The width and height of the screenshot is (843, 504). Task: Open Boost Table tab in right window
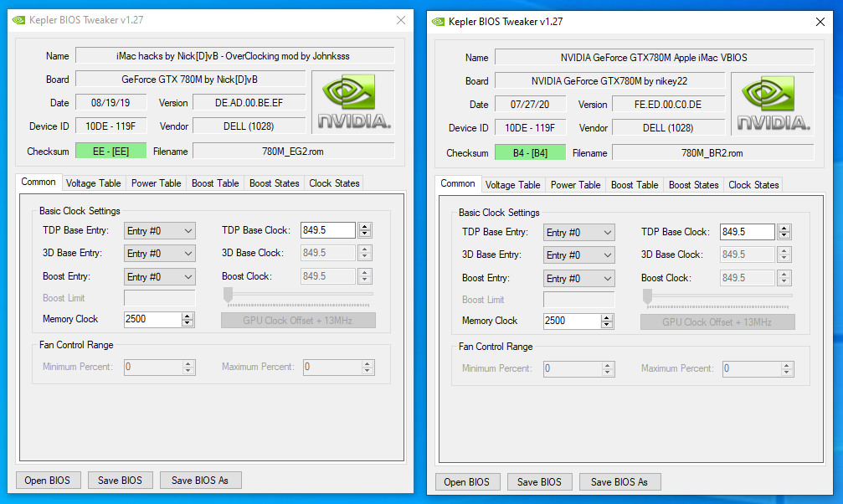[635, 185]
